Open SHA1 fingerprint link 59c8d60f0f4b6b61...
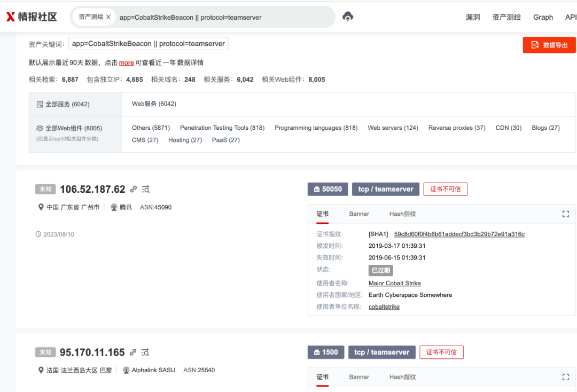577x392 pixels. click(x=459, y=234)
